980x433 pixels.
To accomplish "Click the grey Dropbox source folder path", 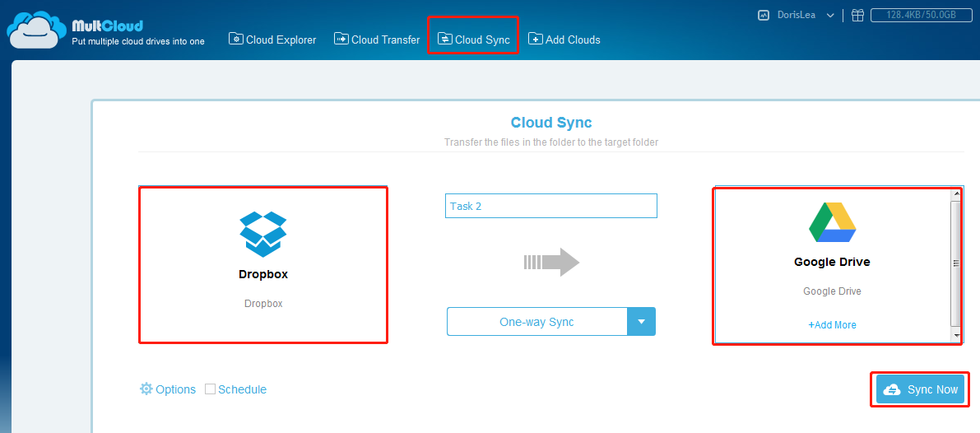I will (x=263, y=304).
